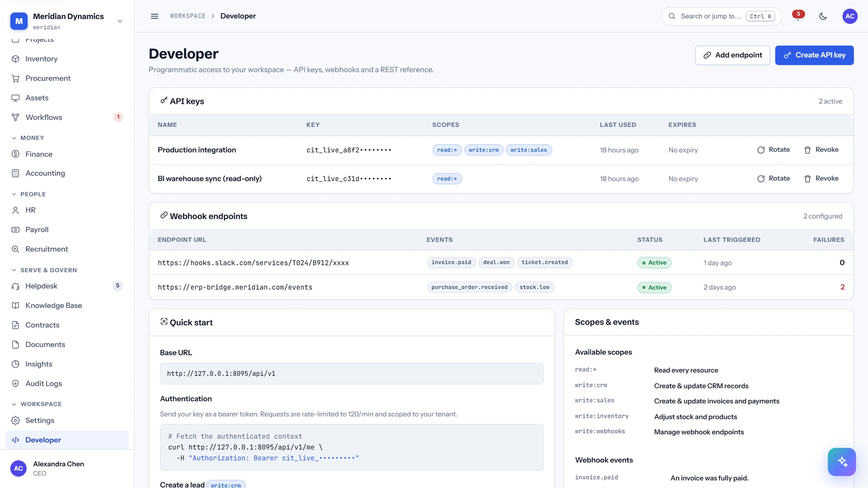Click the Payroll banknote icon
The height and width of the screenshot is (488, 868).
[15, 230]
